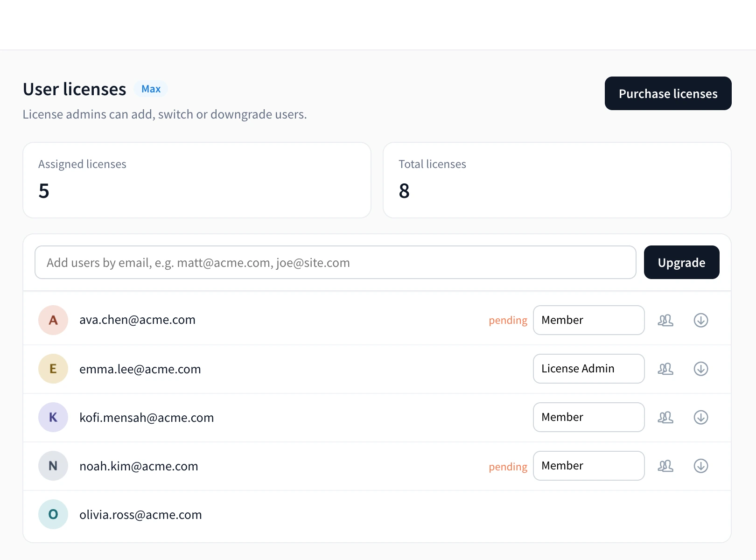Click the Upgrade button
This screenshot has height=560, width=756.
tap(682, 262)
